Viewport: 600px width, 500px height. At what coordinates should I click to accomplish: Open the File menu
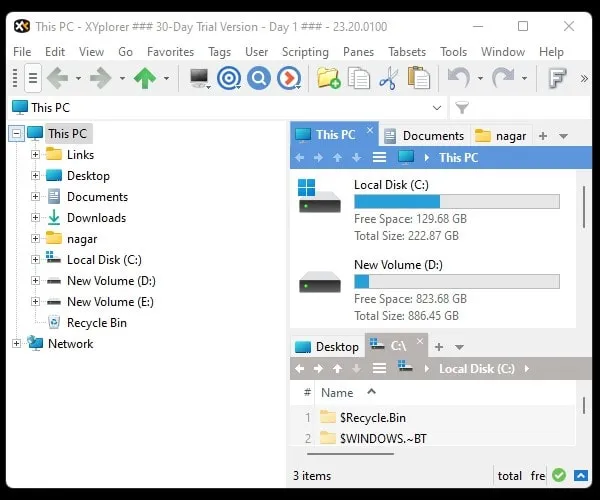pos(22,52)
